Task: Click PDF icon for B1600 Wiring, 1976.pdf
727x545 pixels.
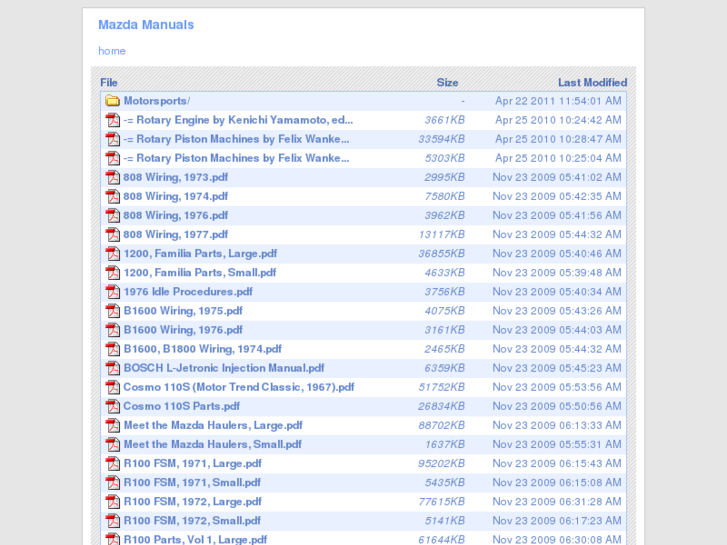Action: (112, 330)
